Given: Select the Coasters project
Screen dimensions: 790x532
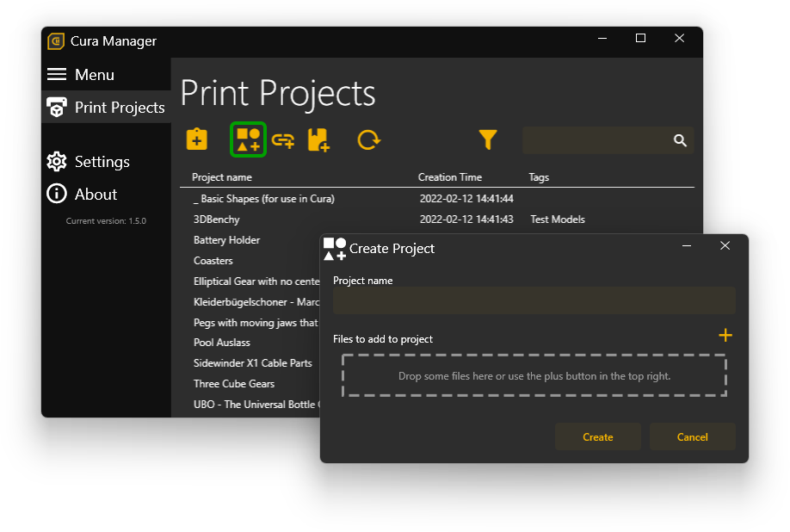Looking at the screenshot, I should click(213, 261).
